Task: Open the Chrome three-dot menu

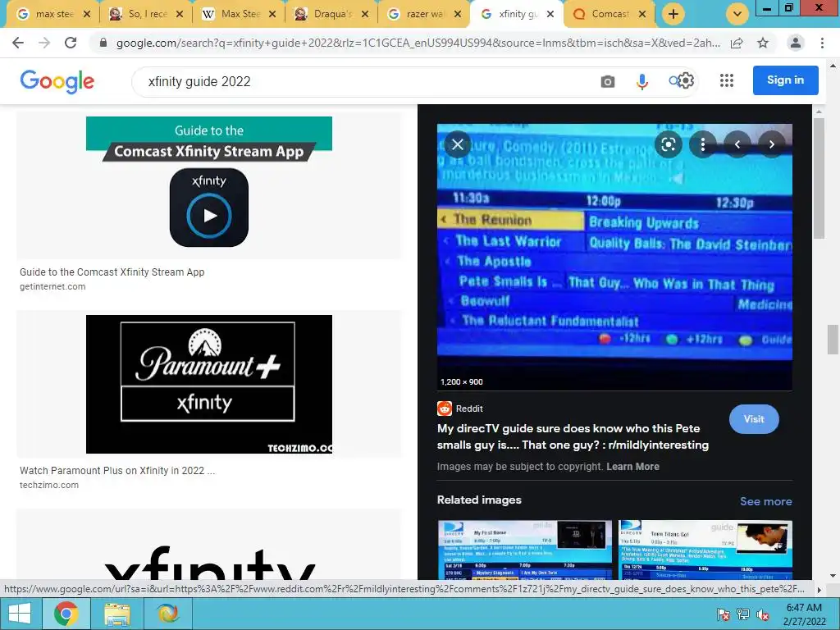Action: pos(822,43)
